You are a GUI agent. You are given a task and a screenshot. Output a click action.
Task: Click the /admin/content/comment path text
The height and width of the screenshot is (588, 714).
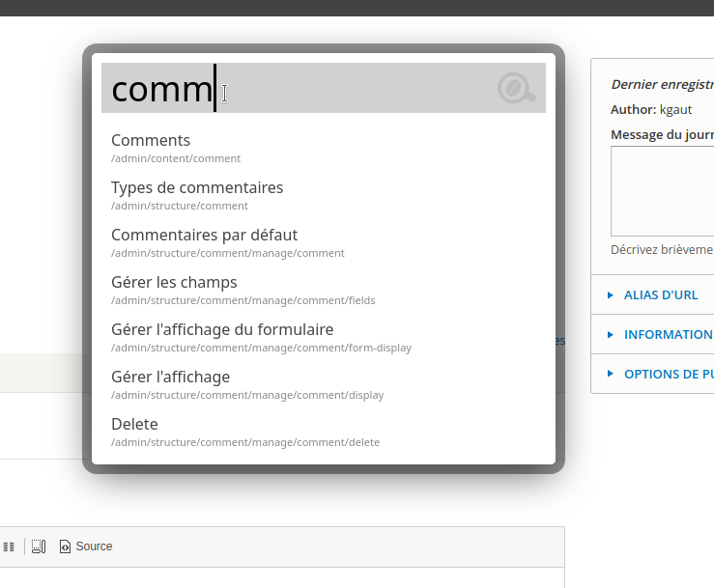click(176, 158)
